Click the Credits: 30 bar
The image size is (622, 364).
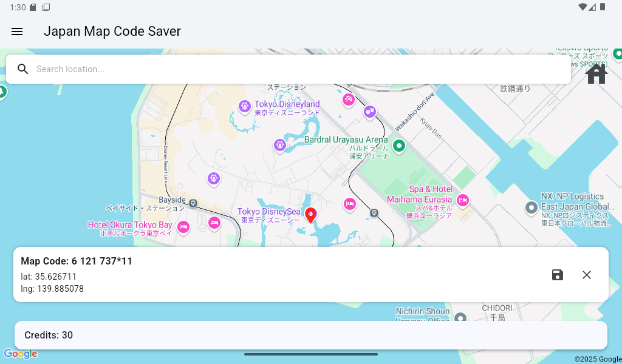click(310, 335)
